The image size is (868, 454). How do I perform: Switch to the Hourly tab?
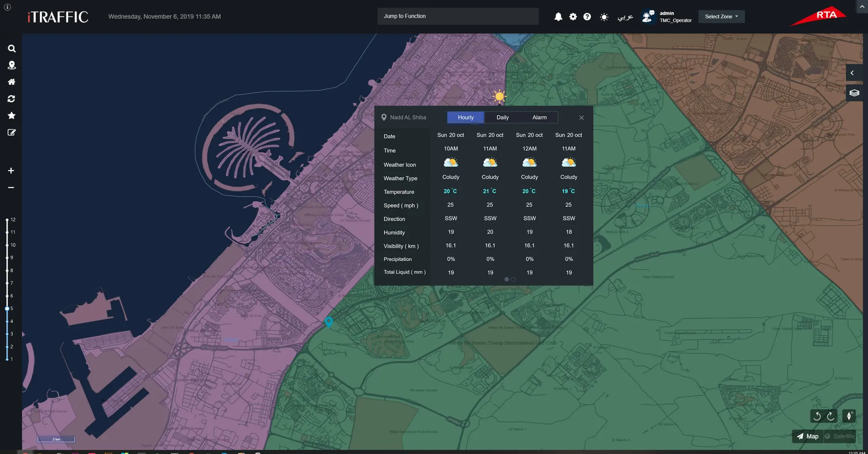point(465,118)
